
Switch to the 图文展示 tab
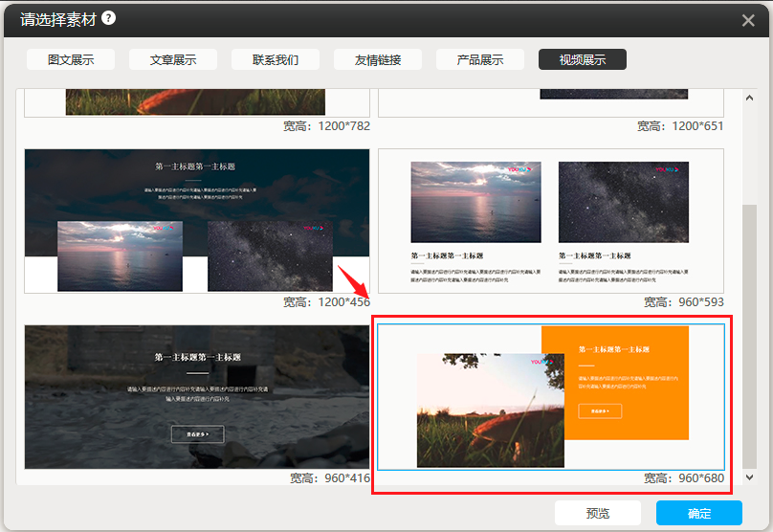[x=71, y=59]
